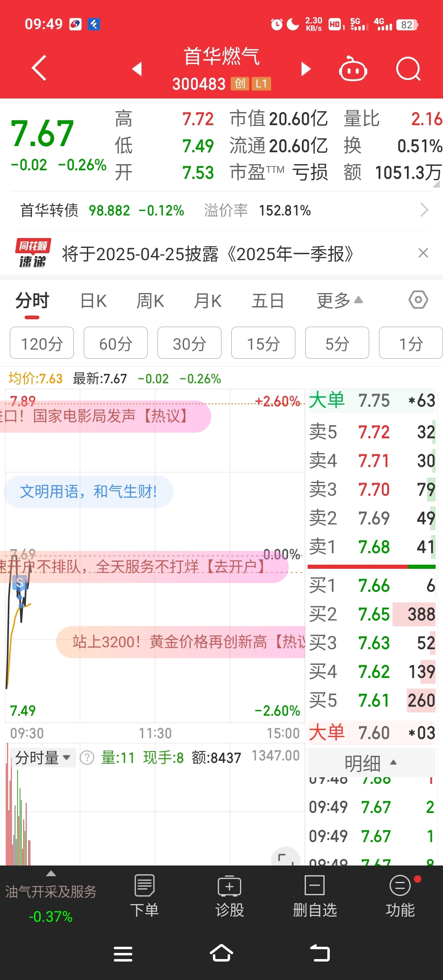Image resolution: width=443 pixels, height=980 pixels.
Task: Select 120分 interval button
Action: pyautogui.click(x=42, y=343)
